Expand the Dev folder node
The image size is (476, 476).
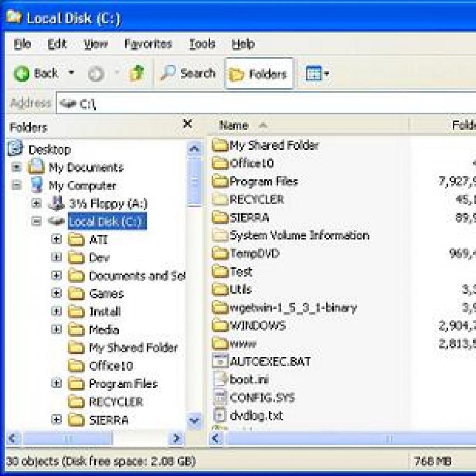click(x=56, y=257)
